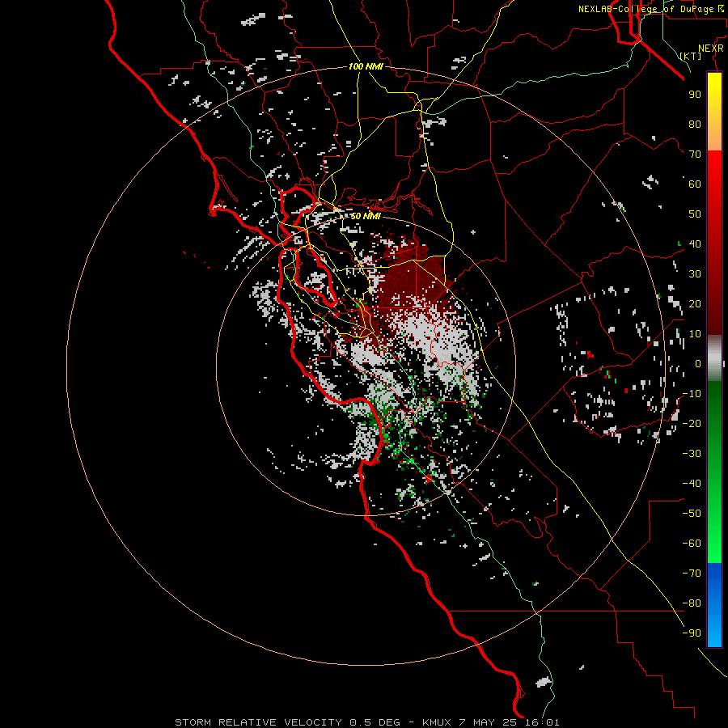This screenshot has height=728, width=728.
Task: Click the -50 value on the color scale
Action: (692, 514)
